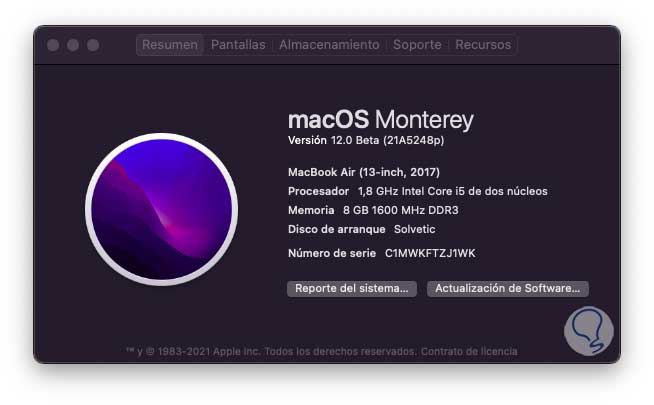
Task: Click the macOS Monterey circular logo
Action: coord(162,209)
